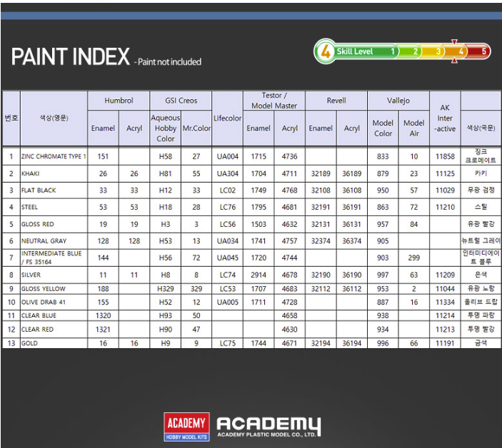Click skill level segment 5 in red
Screen dimensions: 502x448
pyautogui.click(x=478, y=51)
